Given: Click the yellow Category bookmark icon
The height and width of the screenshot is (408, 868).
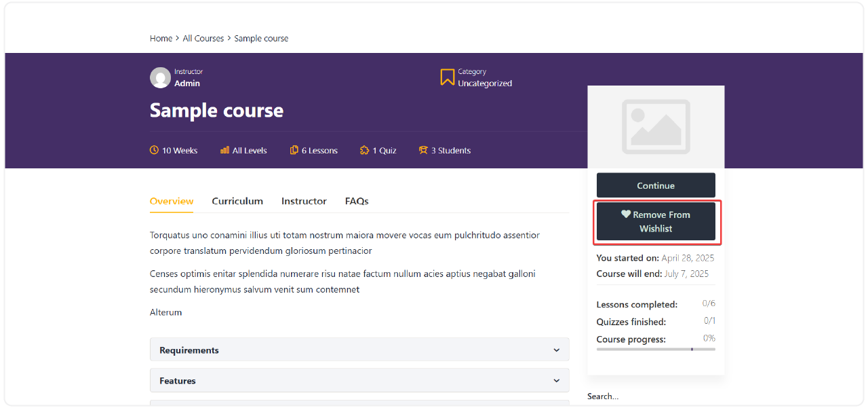Looking at the screenshot, I should point(446,77).
